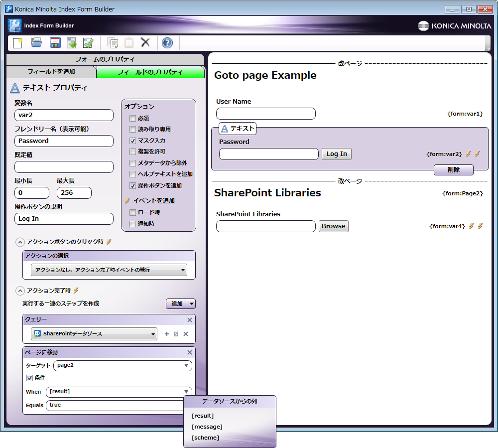
Task: Select the テキスト field tag on the form
Action: 238,129
